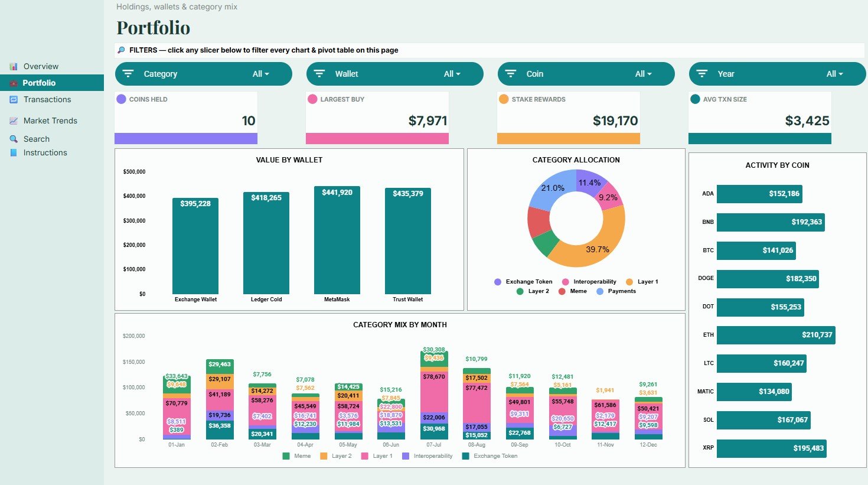
Task: Click the Trust Wallet bar $435,379
Action: click(408, 241)
